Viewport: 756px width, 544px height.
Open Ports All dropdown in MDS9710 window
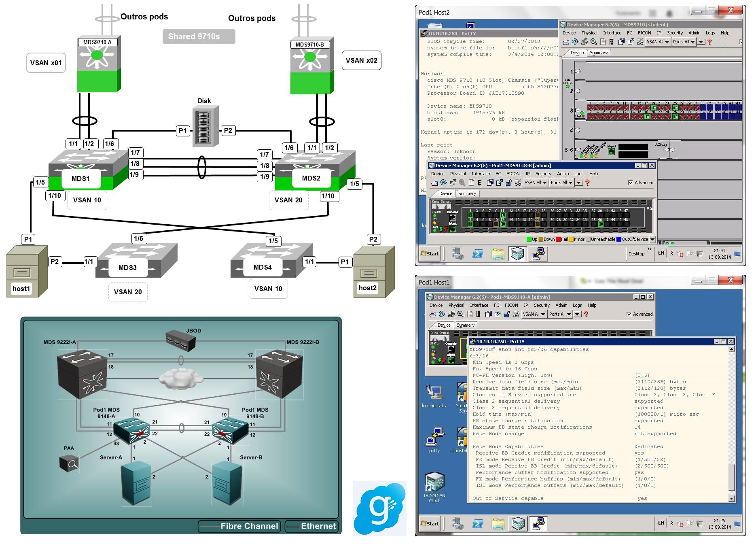(x=684, y=42)
